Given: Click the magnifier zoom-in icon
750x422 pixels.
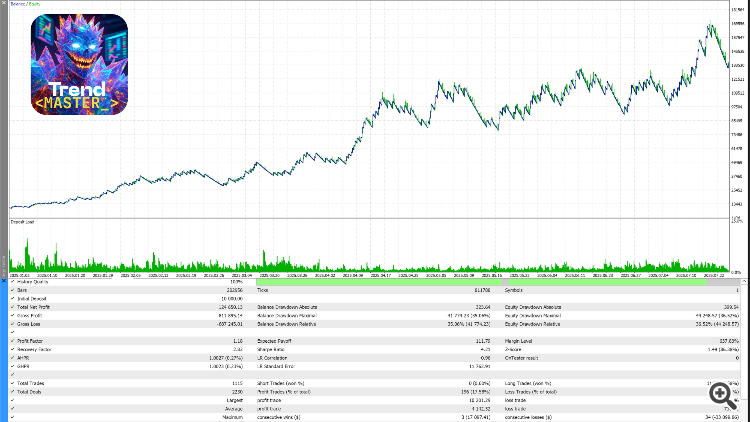Looking at the screenshot, I should (723, 395).
